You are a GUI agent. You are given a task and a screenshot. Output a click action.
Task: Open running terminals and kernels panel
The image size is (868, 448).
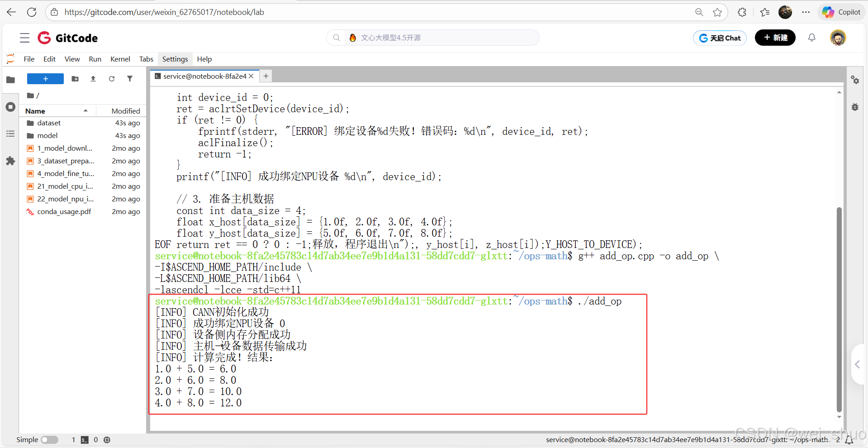tap(10, 107)
